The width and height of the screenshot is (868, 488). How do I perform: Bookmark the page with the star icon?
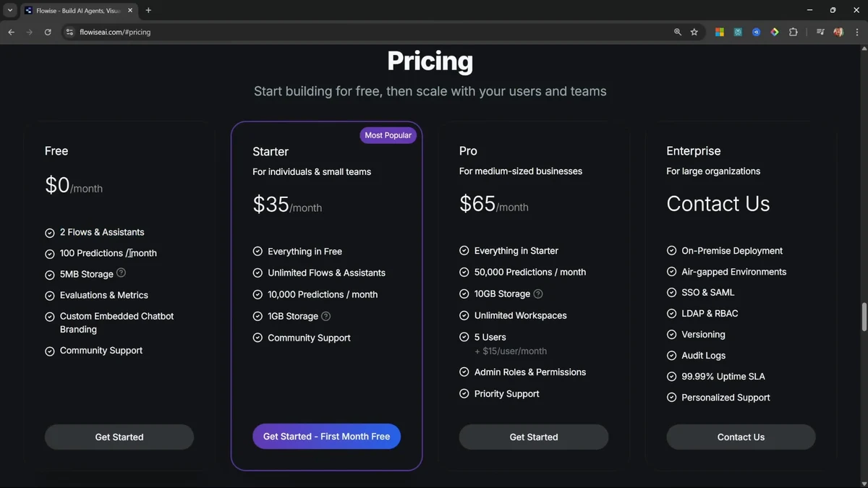[x=694, y=32]
